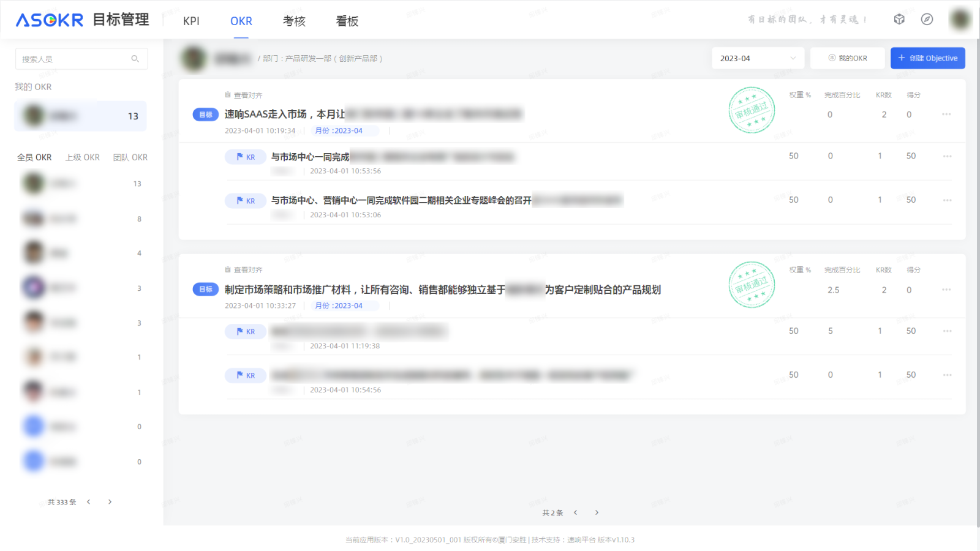
Task: Click the 创建 Objective button
Action: click(927, 58)
